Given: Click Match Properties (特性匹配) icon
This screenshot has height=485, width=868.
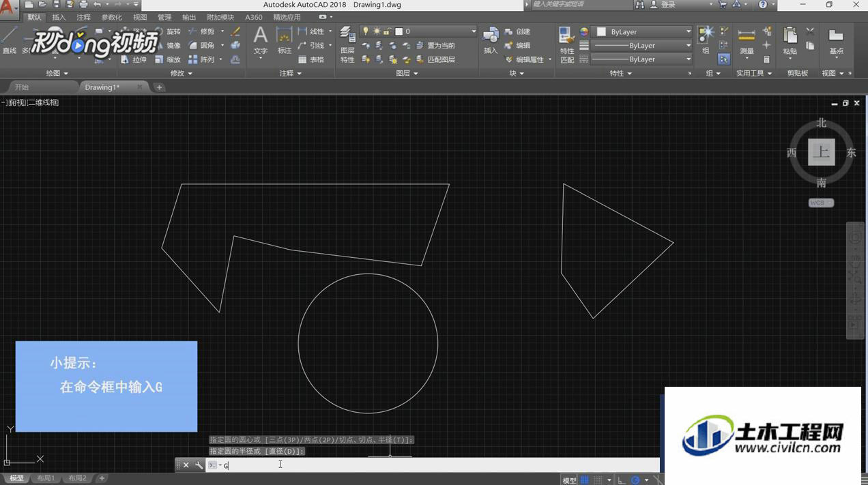Looking at the screenshot, I should (566, 44).
